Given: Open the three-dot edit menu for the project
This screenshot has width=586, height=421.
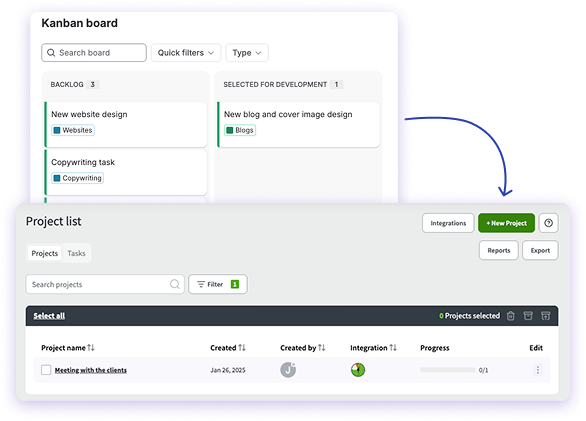Looking at the screenshot, I should (x=537, y=370).
